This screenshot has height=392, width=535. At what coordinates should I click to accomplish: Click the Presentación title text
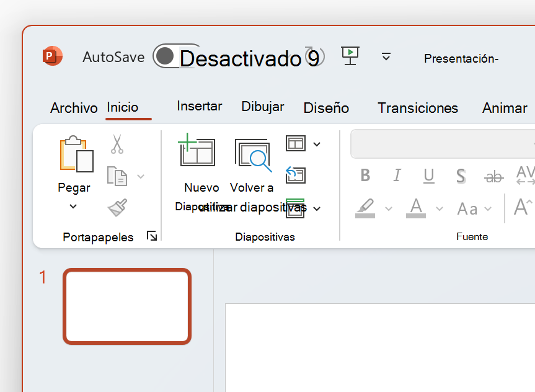pos(461,58)
